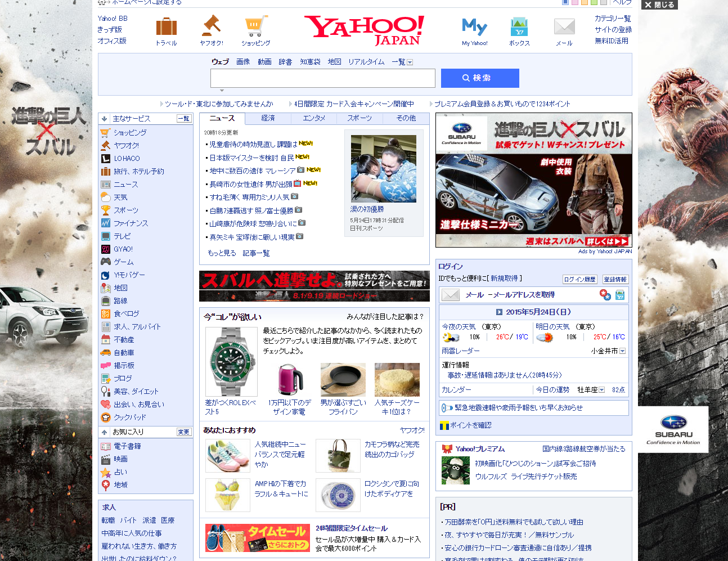Screen dimensions: 728x561
Task: Collapse the 主なサービス section arrow
Action: [104, 119]
